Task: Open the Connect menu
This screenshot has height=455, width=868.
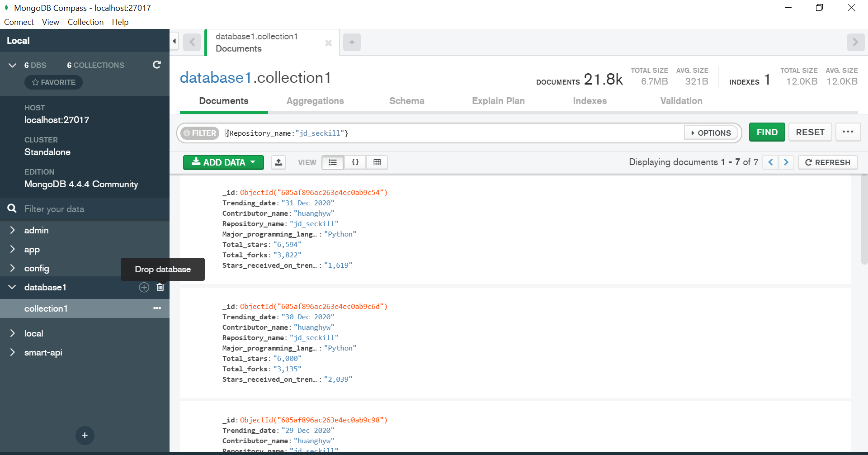Action: [x=19, y=22]
